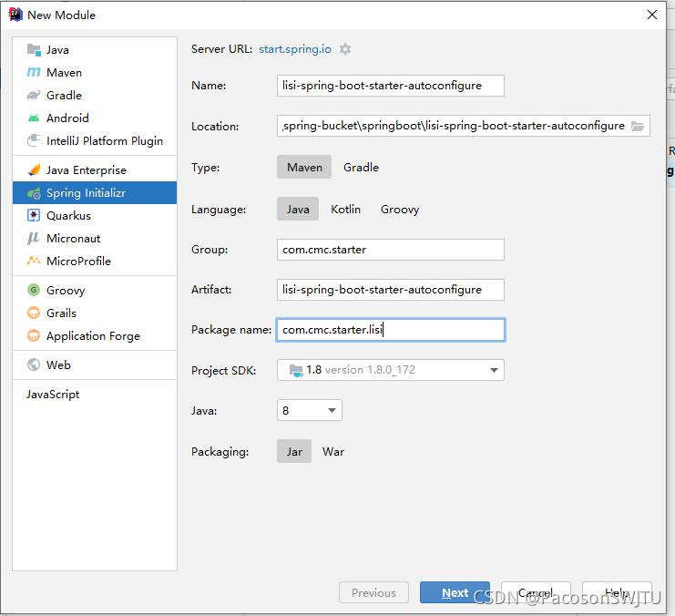Select Maven as project type
Viewport: 675px width, 616px height.
(304, 167)
